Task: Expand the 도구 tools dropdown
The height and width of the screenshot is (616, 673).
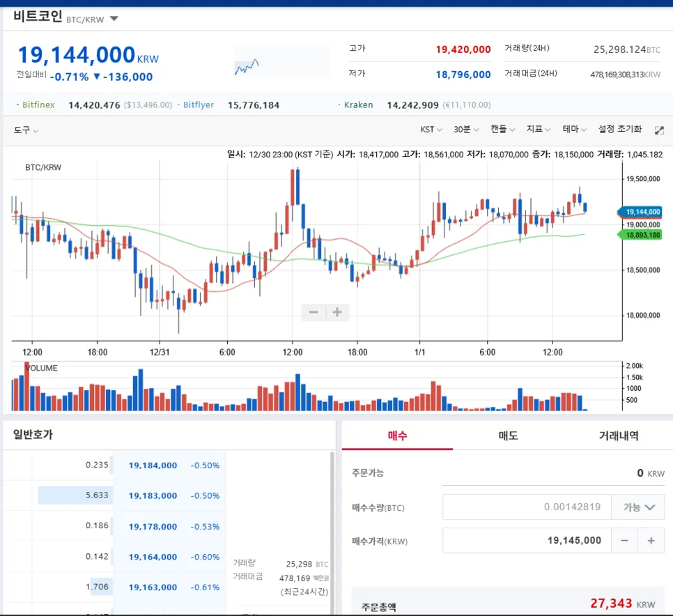Action: (x=26, y=130)
